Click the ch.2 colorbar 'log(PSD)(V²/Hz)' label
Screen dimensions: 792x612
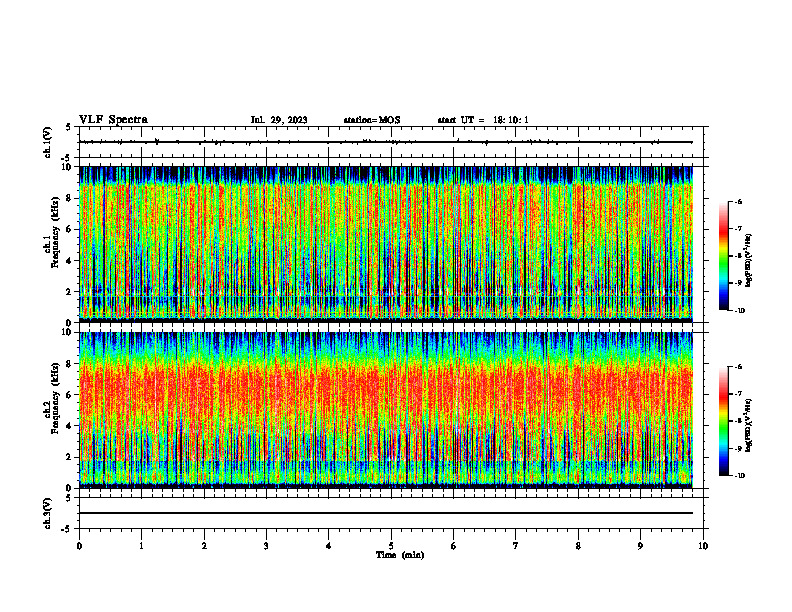749,425
